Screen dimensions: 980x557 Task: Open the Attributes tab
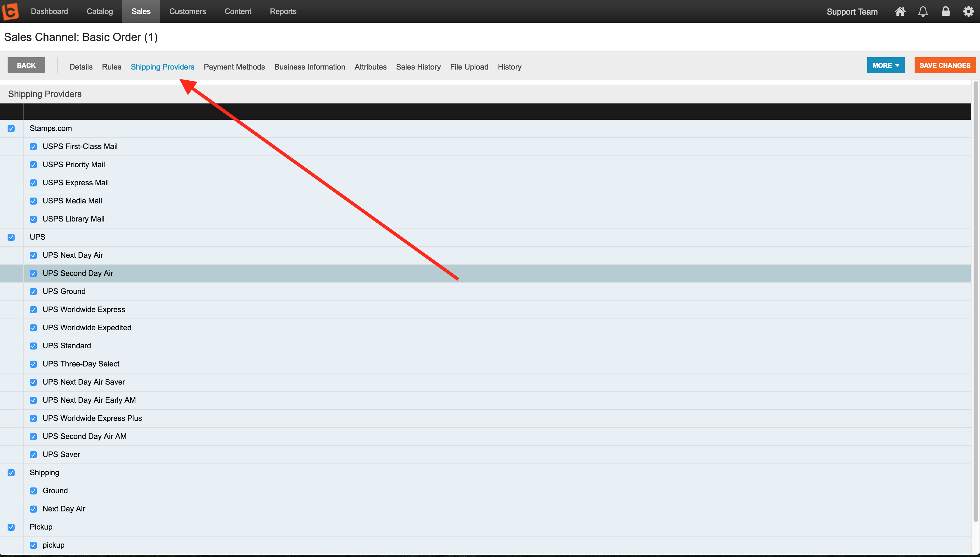(x=370, y=67)
